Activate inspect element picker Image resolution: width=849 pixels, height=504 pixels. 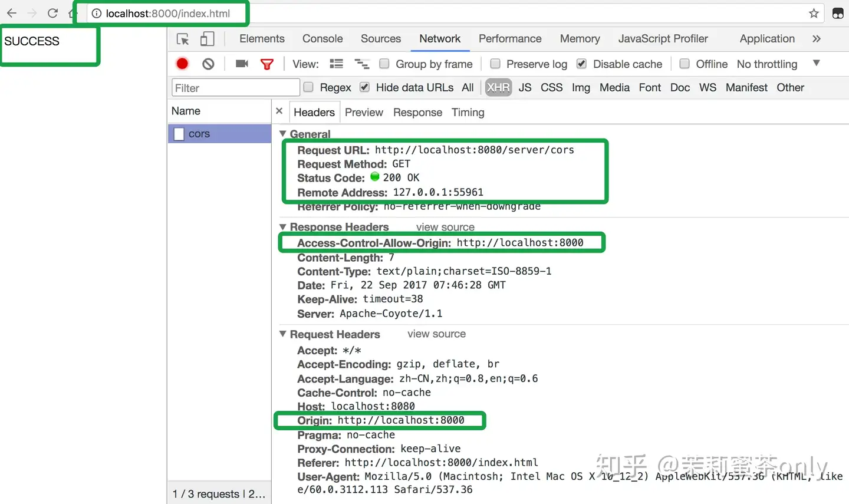(183, 39)
